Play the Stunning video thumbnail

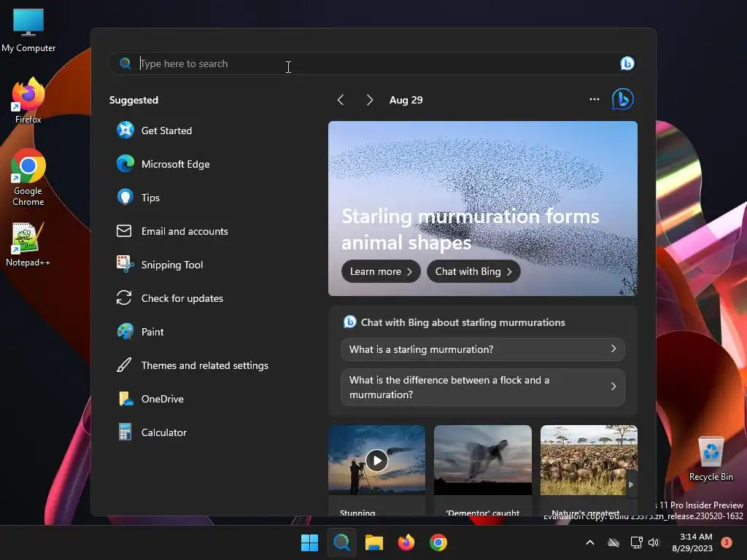pyautogui.click(x=376, y=460)
